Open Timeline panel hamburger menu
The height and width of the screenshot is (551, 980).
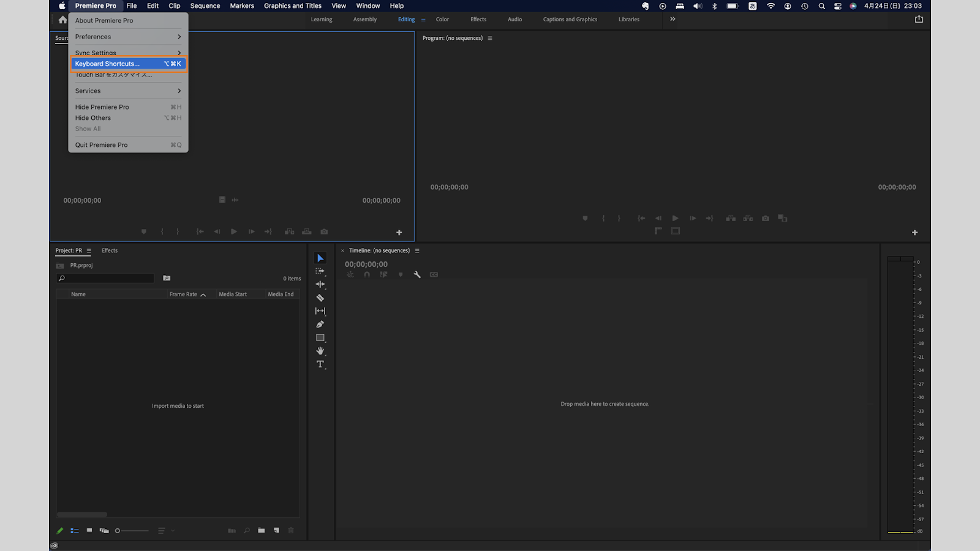[x=417, y=251]
